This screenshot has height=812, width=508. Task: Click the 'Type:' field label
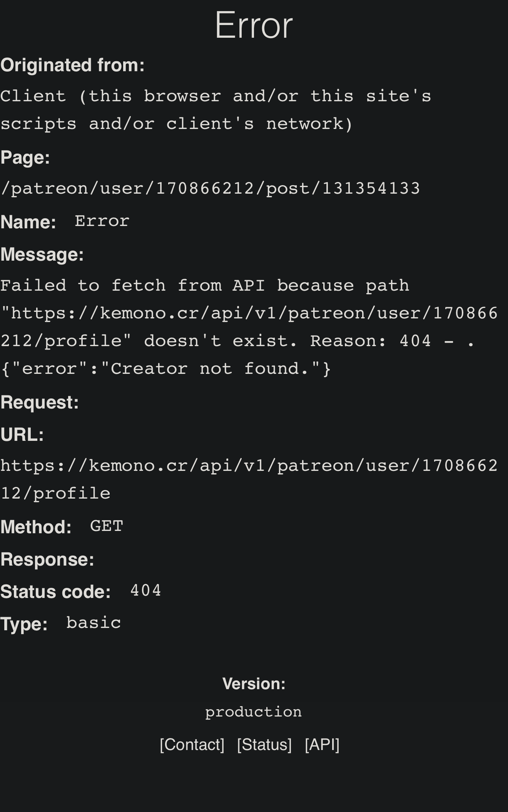pos(24,624)
